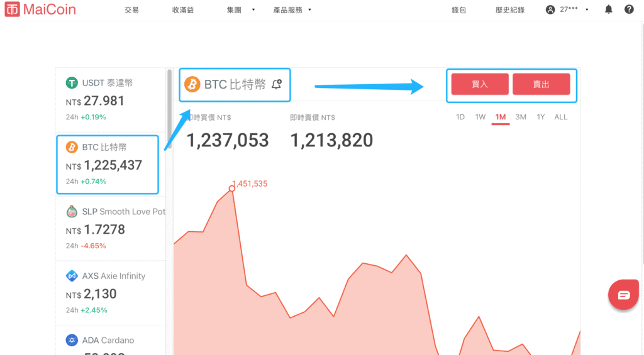Image resolution: width=644 pixels, height=355 pixels.
Task: Click SLP 24h change -4.65%
Action: point(93,246)
